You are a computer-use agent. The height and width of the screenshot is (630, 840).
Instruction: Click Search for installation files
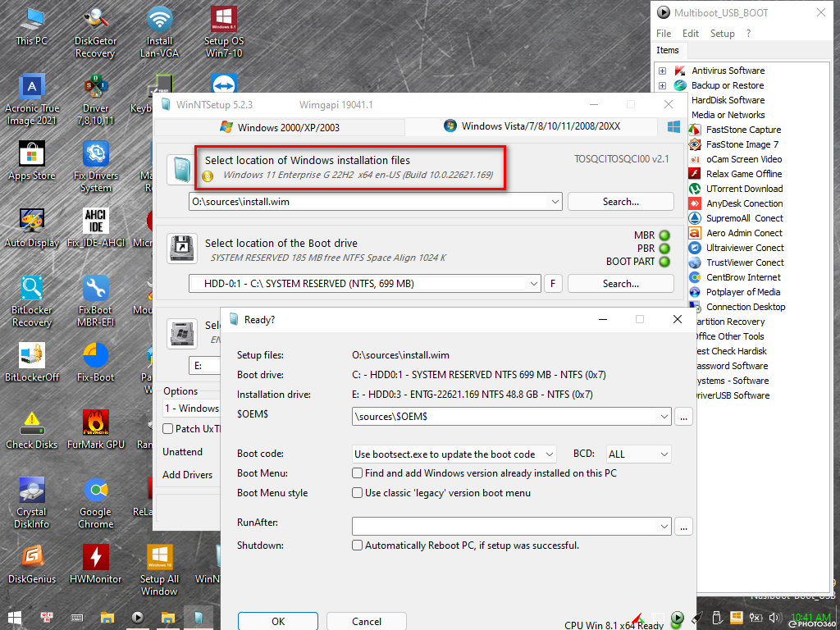(620, 202)
